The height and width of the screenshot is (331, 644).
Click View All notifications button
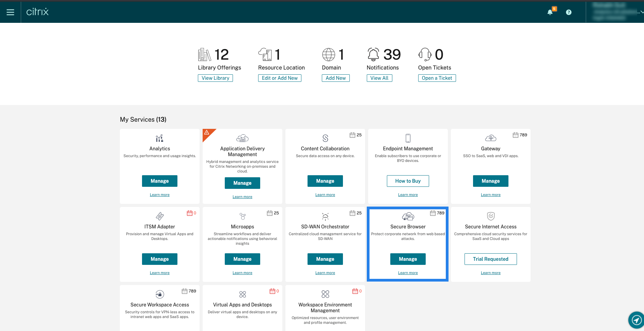(x=379, y=78)
